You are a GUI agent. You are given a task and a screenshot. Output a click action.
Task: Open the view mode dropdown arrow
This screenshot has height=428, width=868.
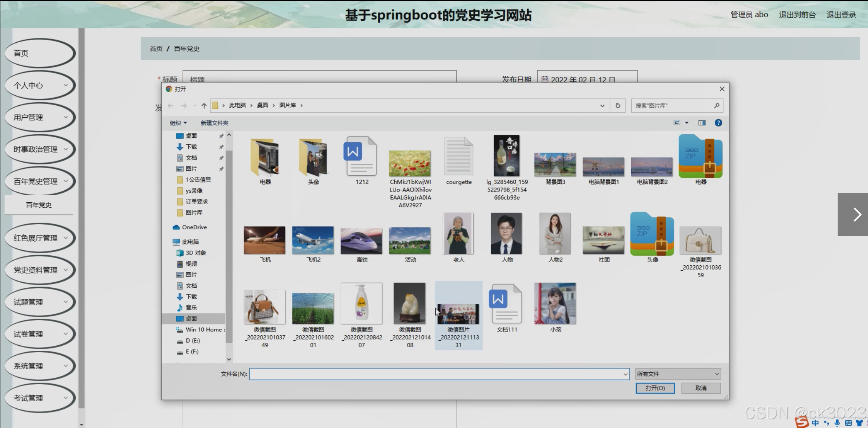pyautogui.click(x=687, y=123)
